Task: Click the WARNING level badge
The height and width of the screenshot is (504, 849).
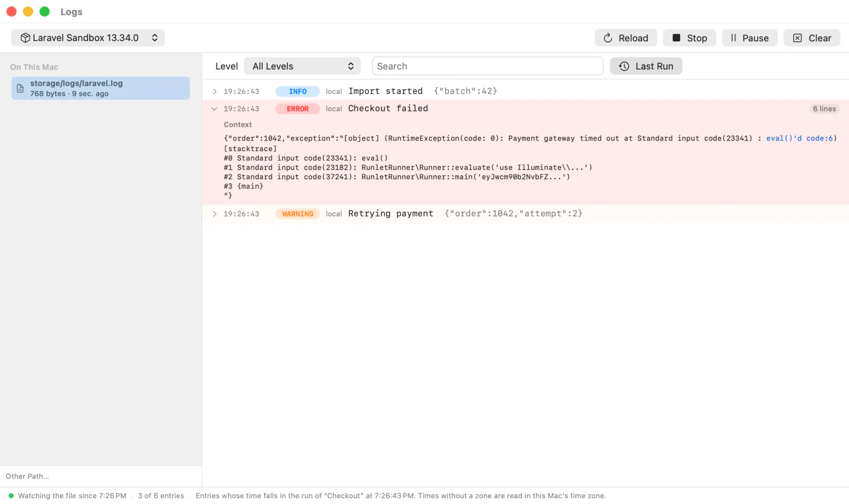Action: (x=298, y=214)
